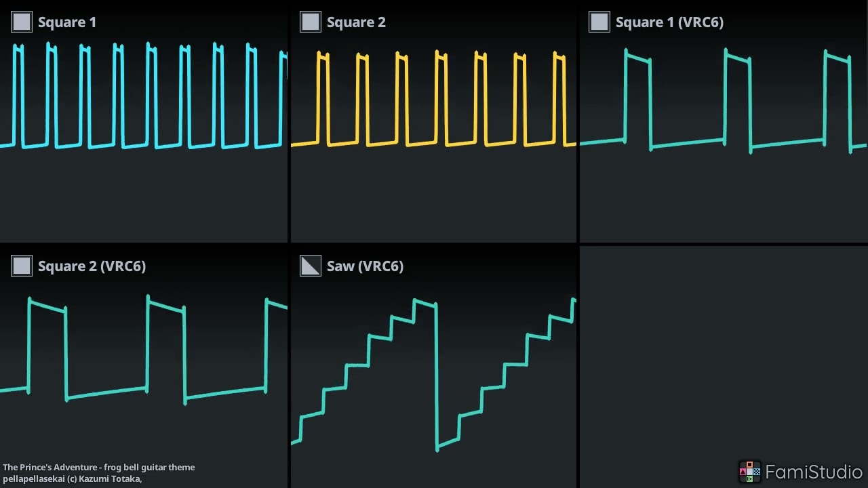This screenshot has width=868, height=488.
Task: Click the Saw (VRC6) sawtooth icon
Action: coord(311,266)
